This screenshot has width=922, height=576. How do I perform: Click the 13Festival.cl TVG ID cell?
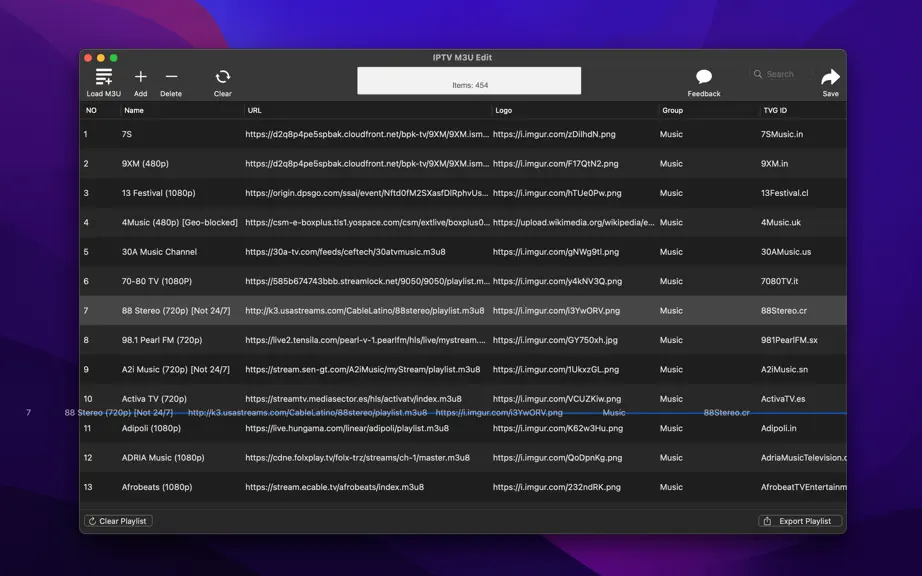pyautogui.click(x=784, y=193)
